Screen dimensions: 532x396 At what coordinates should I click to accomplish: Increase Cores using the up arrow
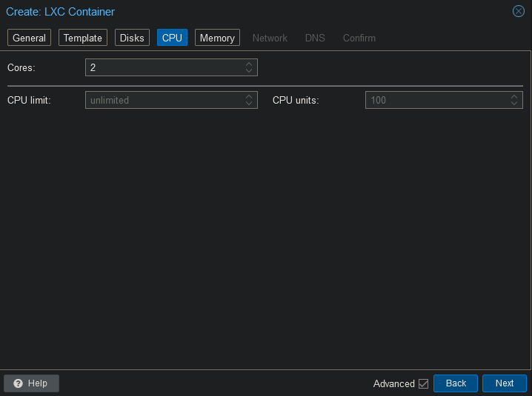(249, 64)
